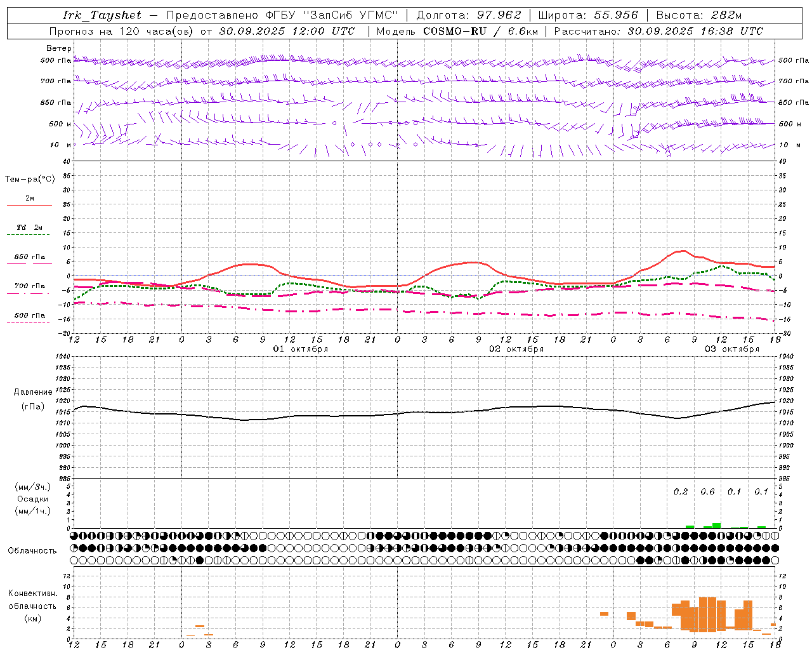Click the "Ветер" wind panel label
The width and height of the screenshot is (812, 650).
click(x=59, y=48)
